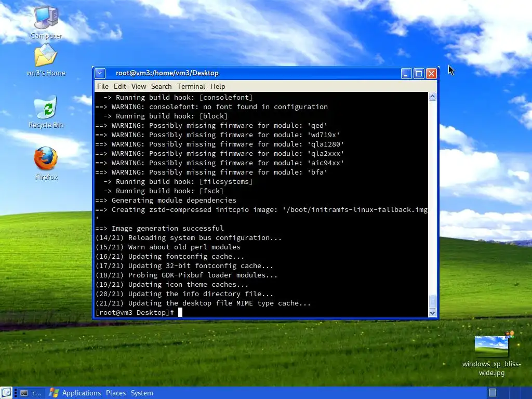Click the warning line for module 'qla1280'
532x399 pixels.
pyautogui.click(x=220, y=144)
